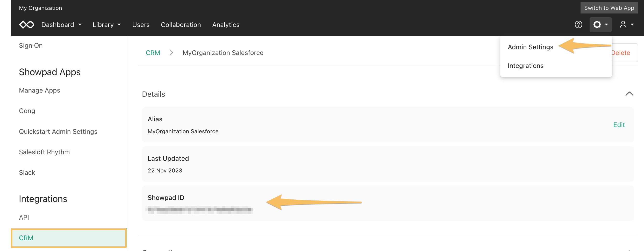Open Quickstart Admin Settings
This screenshot has height=251, width=644.
[x=58, y=131]
